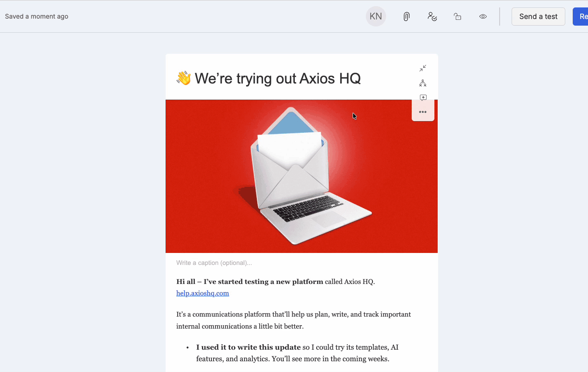Viewport: 588px width, 372px height.
Task: Click the Hi all intro paragraph text
Action: [x=275, y=281]
